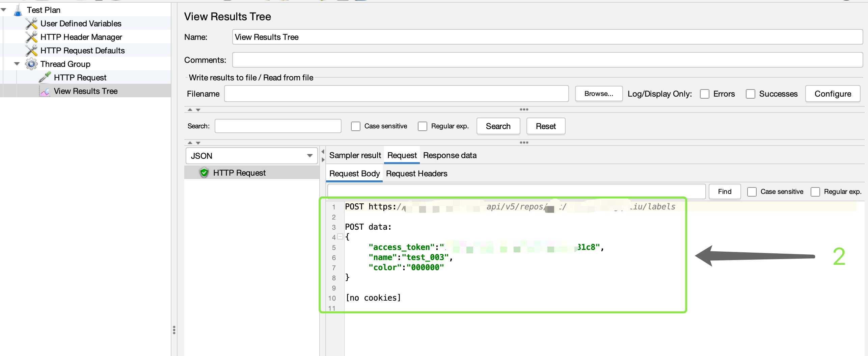This screenshot has width=868, height=356.
Task: Toggle Regular exp. for tree search
Action: 422,126
